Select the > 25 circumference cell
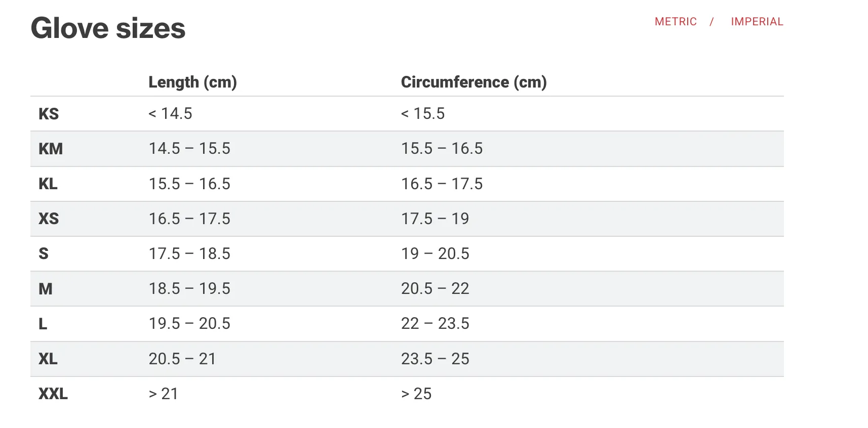Image resolution: width=868 pixels, height=428 pixels. 416,394
